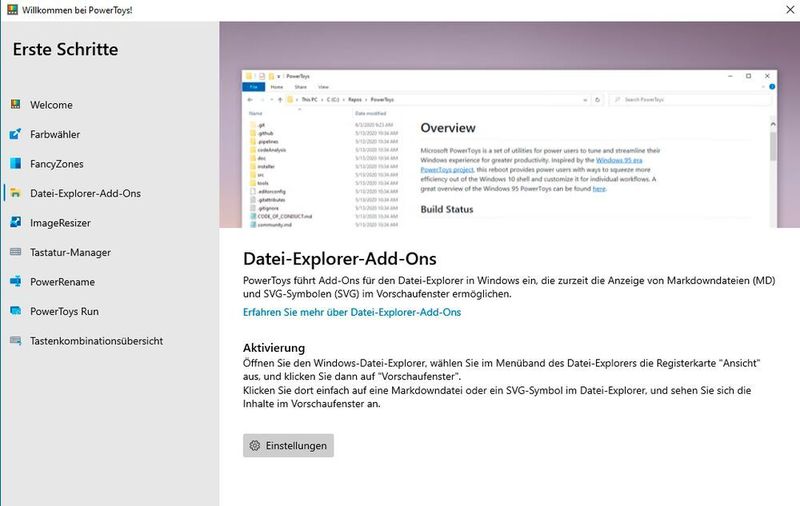Click the Tastatur-Manager keyboard icon
800x506 pixels.
(x=16, y=252)
